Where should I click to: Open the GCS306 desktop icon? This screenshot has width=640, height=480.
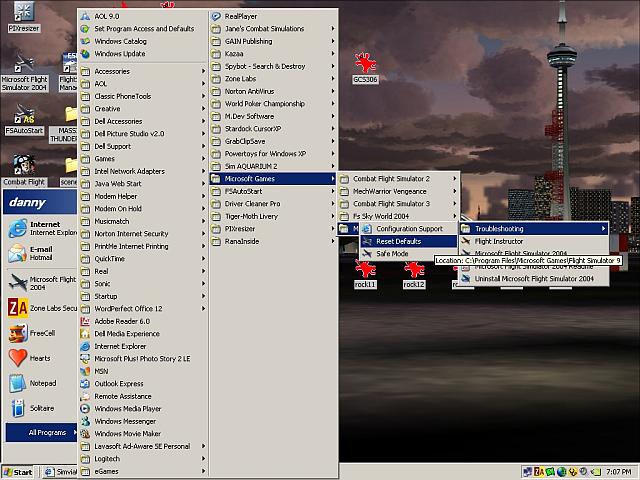click(x=365, y=66)
